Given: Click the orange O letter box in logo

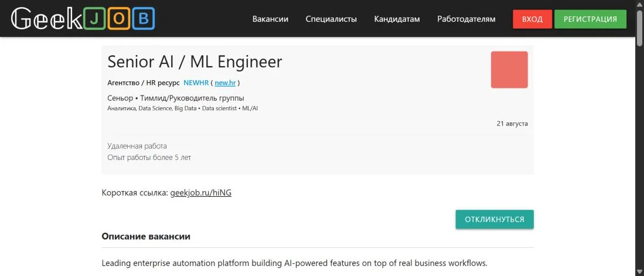Looking at the screenshot, I should click(x=119, y=19).
